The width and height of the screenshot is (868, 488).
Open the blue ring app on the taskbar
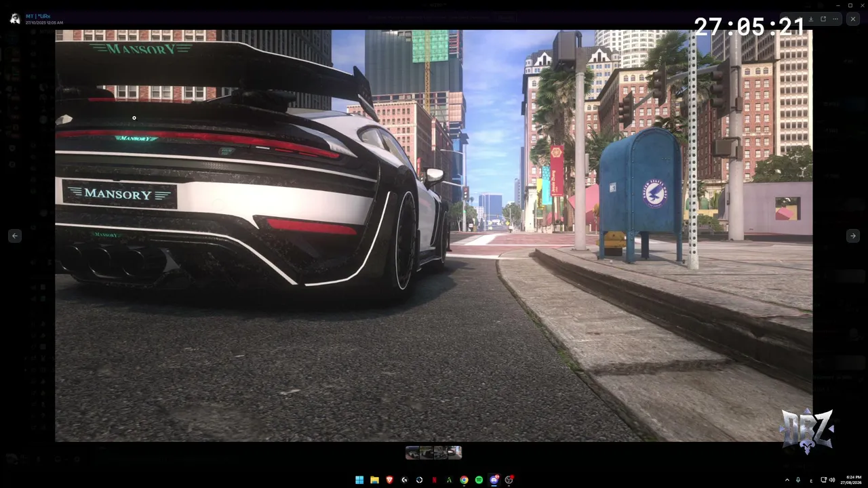pyautogui.click(x=419, y=480)
